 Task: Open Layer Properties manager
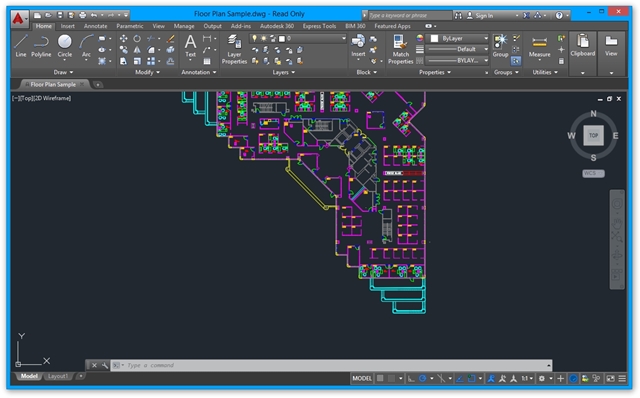point(234,49)
